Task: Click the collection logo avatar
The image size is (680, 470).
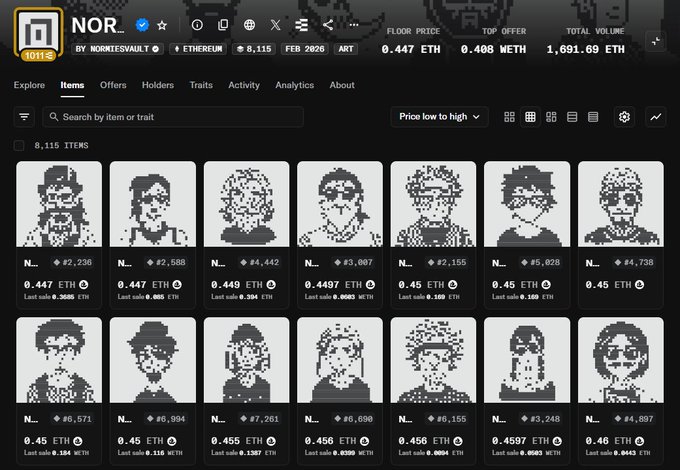Action: point(38,30)
